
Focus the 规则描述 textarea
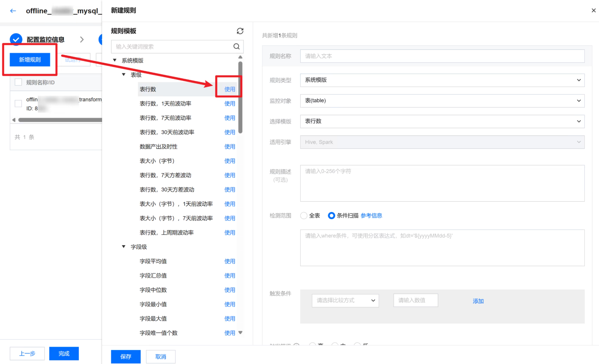coord(442,183)
